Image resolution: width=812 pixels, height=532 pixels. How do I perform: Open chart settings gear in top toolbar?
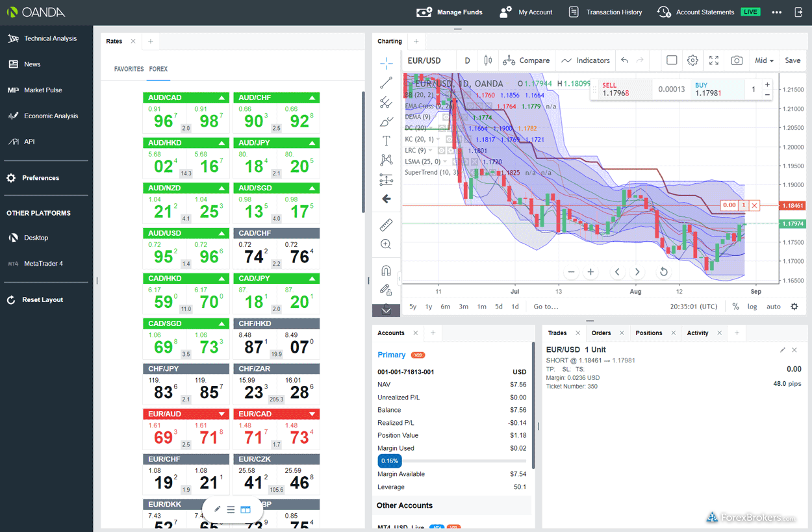click(692, 60)
